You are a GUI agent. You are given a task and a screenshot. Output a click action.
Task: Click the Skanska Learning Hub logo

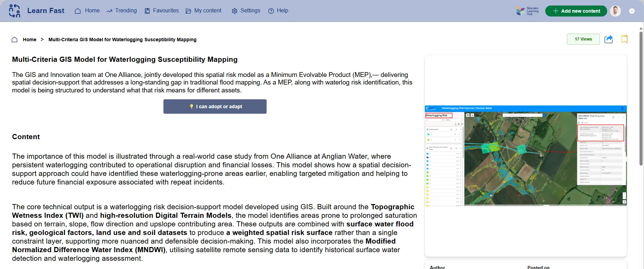click(527, 11)
